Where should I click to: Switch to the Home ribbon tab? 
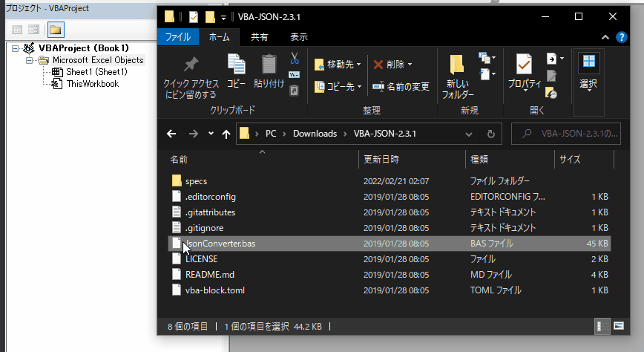pyautogui.click(x=219, y=37)
